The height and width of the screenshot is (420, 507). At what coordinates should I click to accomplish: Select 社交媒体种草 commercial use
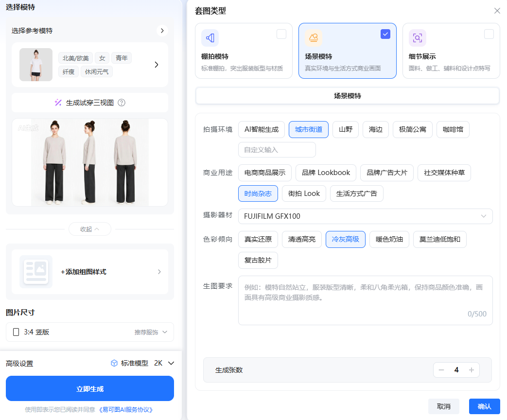tap(444, 173)
